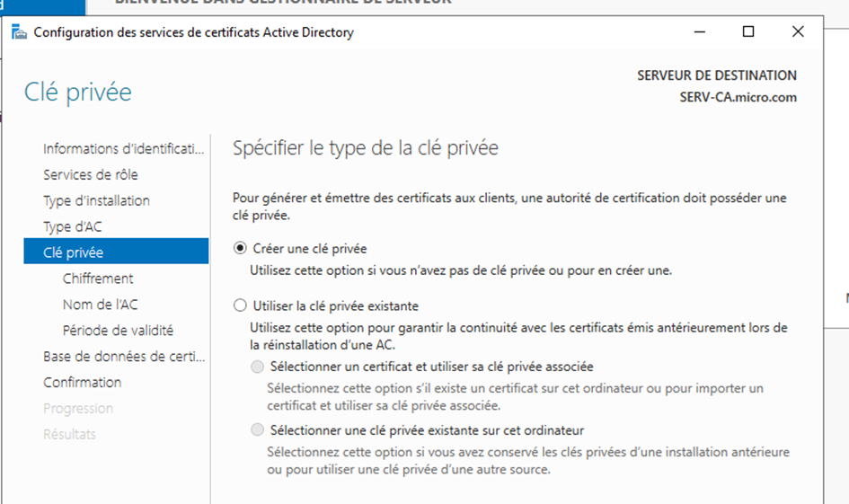This screenshot has height=504, width=849.
Task: Click the Créer une clé privée label
Action: click(310, 249)
